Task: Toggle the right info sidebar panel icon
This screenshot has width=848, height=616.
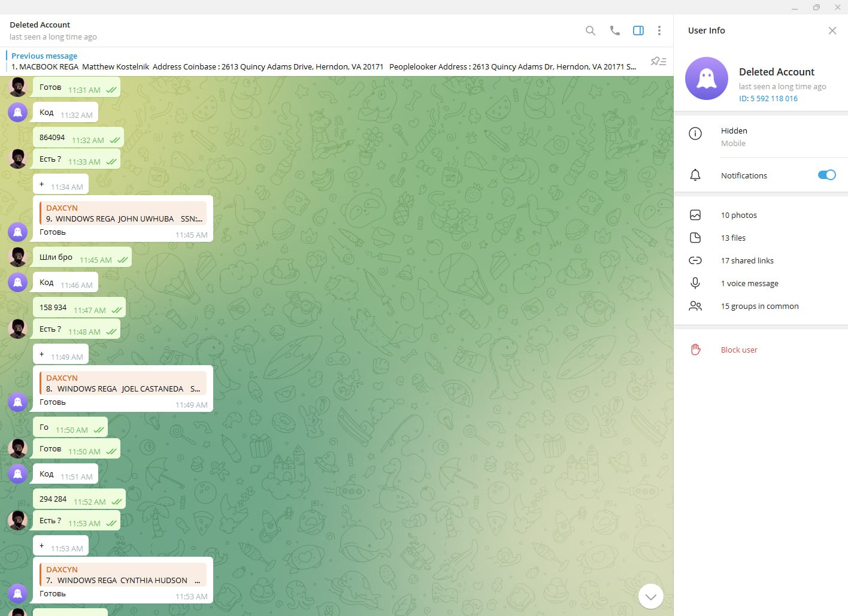Action: coord(638,31)
